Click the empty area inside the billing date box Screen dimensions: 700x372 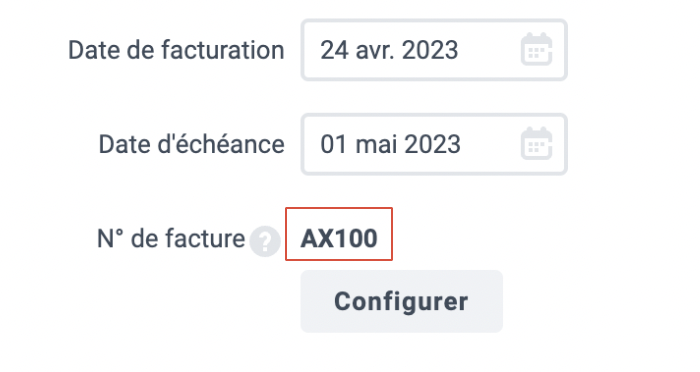click(489, 50)
